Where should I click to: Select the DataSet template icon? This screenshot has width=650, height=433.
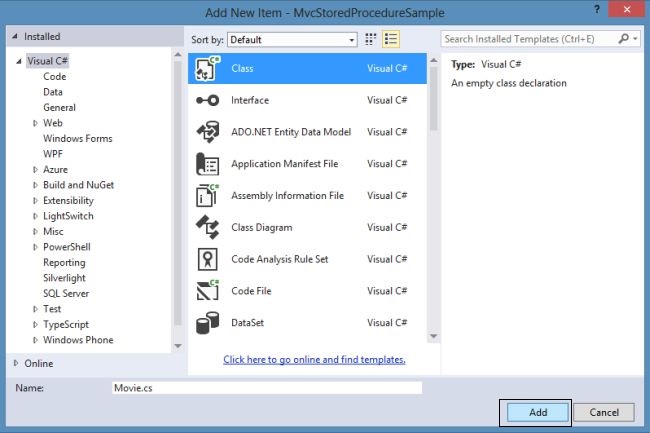(x=207, y=322)
